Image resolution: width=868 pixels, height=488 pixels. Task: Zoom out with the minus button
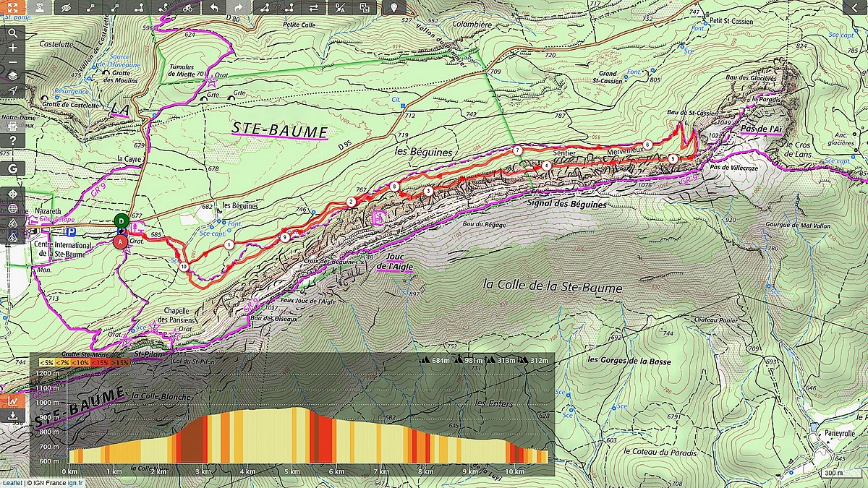point(12,62)
